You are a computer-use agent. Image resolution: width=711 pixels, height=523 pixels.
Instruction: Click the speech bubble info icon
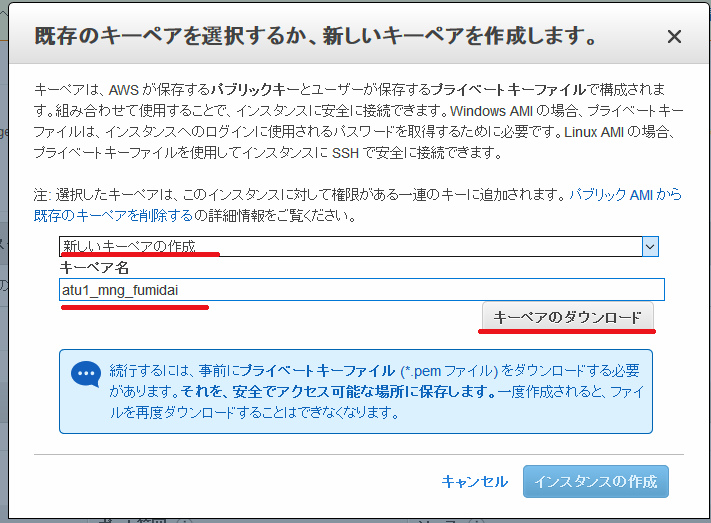pos(85,374)
